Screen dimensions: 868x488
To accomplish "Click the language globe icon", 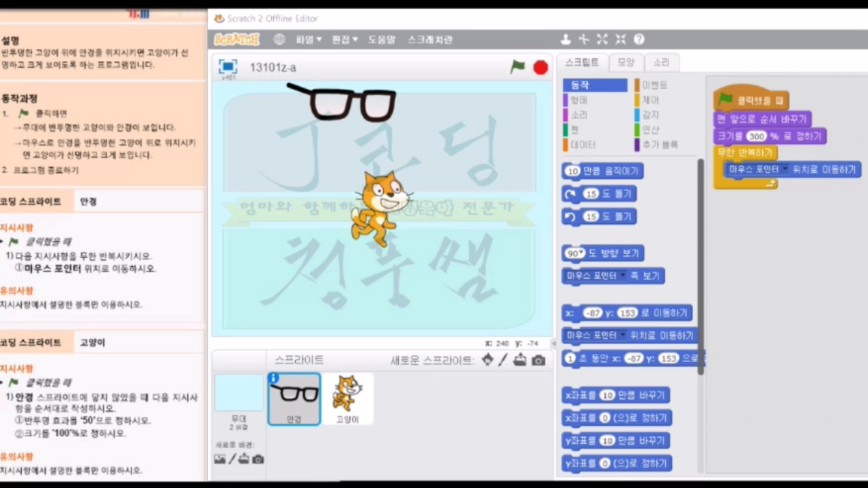I will coord(279,39).
